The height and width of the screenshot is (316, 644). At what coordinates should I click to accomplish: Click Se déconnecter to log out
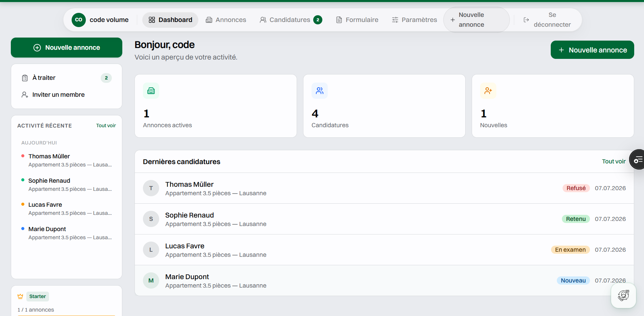(x=547, y=20)
